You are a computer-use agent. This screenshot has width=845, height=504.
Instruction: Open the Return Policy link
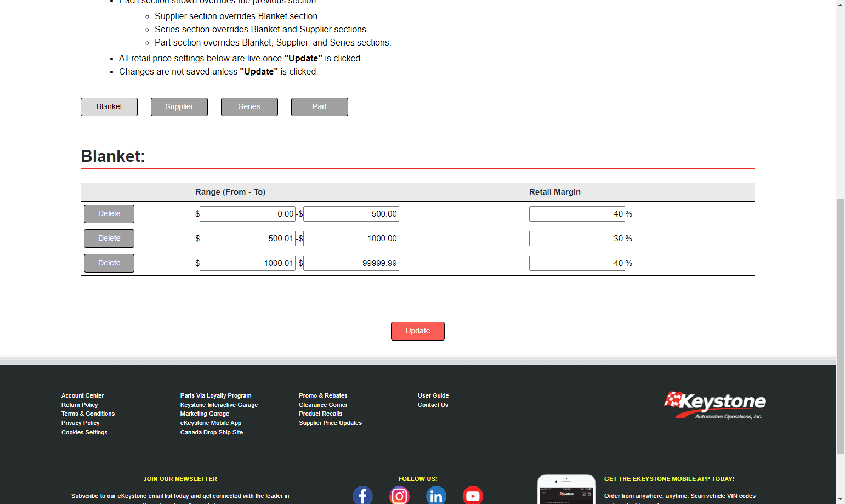pos(80,405)
